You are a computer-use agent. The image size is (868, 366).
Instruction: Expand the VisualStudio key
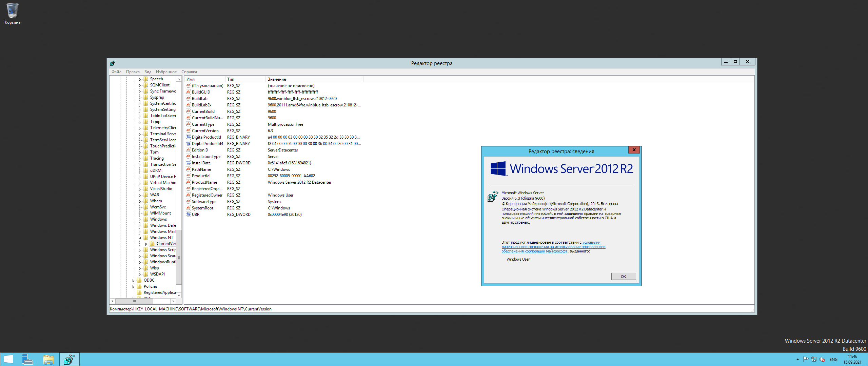click(139, 189)
